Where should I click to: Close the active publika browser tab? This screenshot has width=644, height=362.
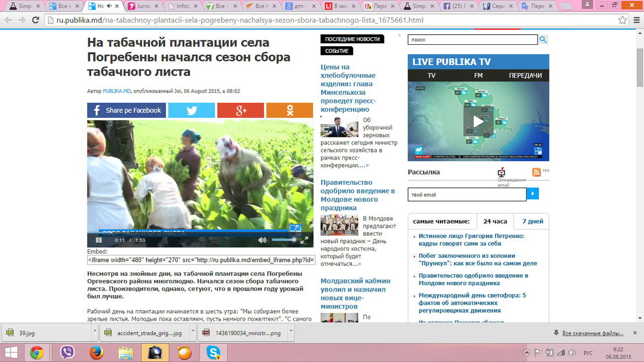117,6
